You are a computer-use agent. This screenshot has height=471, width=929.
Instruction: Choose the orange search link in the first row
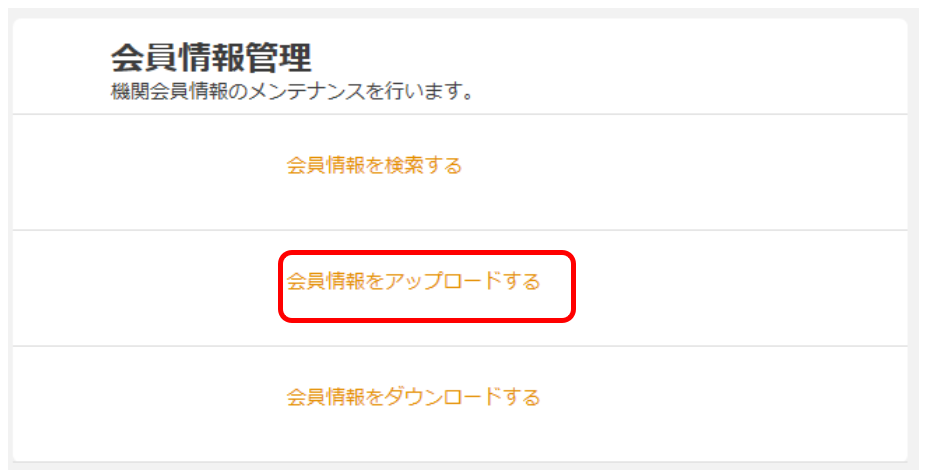pyautogui.click(x=374, y=166)
